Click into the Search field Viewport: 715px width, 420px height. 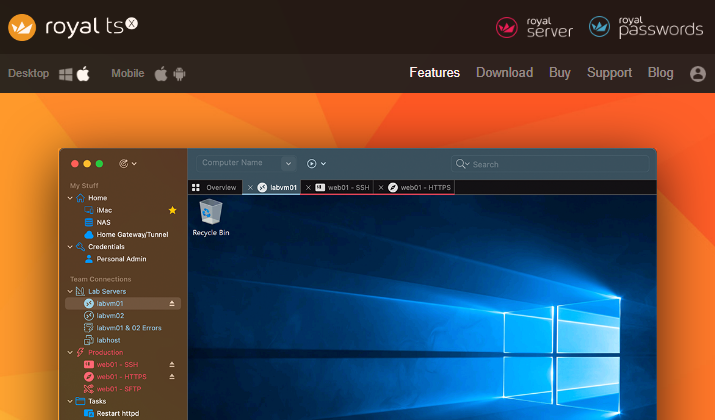point(550,164)
